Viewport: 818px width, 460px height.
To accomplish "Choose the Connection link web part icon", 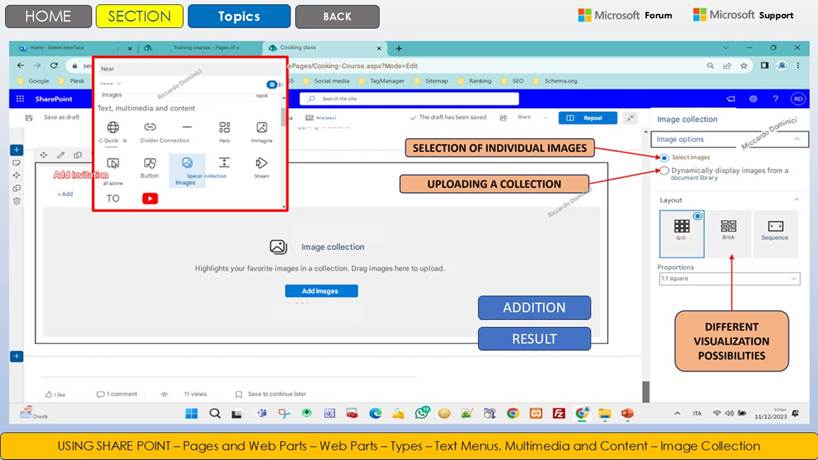I will pyautogui.click(x=150, y=127).
